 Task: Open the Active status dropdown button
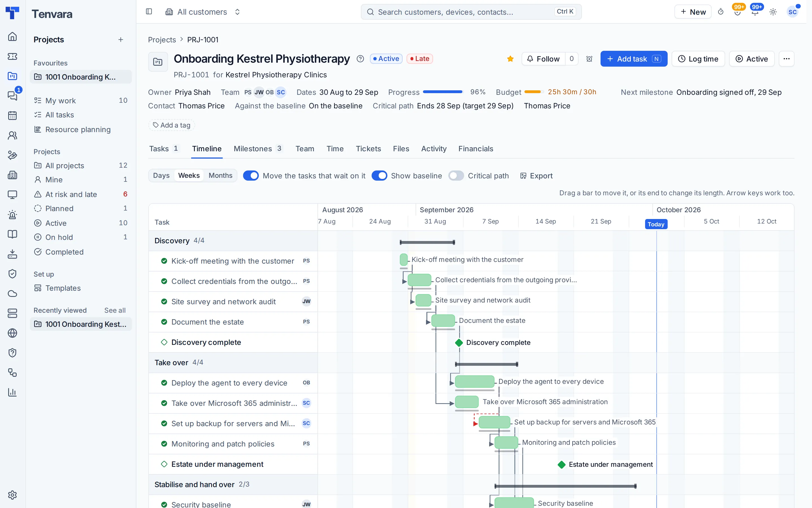click(x=752, y=59)
